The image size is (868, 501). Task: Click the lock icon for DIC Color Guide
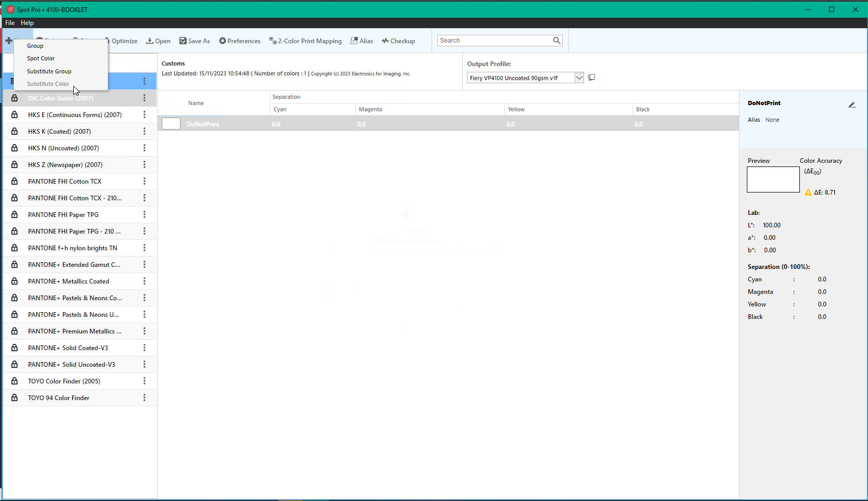[x=15, y=98]
